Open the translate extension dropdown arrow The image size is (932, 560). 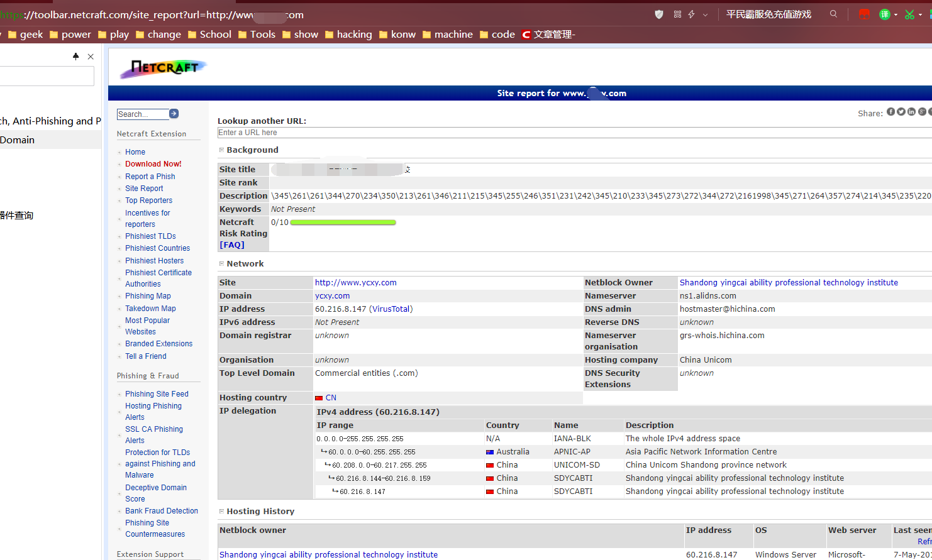coord(896,14)
